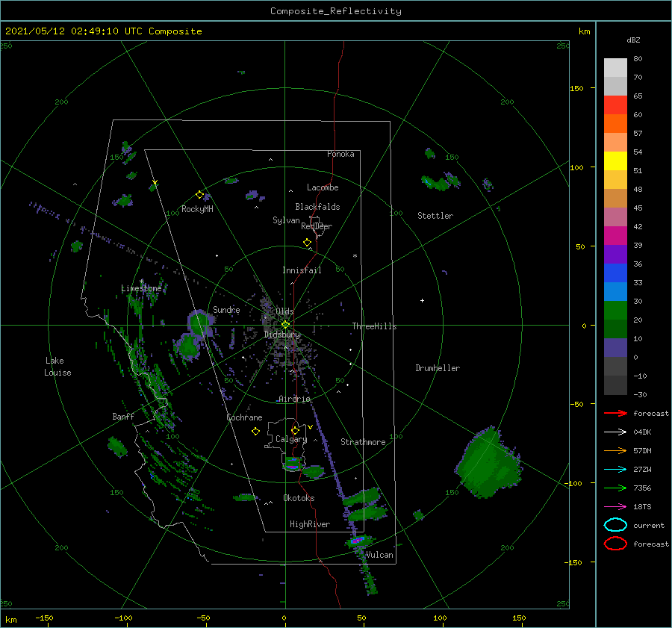Select the bright yellow dBZ legend swatch
This screenshot has width=672, height=628.
click(x=615, y=161)
